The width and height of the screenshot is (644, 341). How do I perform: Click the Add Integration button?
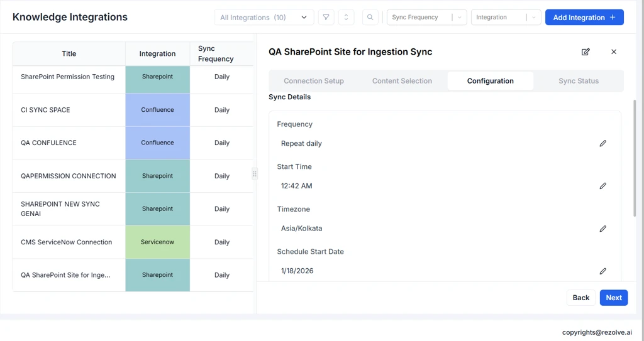pyautogui.click(x=584, y=18)
